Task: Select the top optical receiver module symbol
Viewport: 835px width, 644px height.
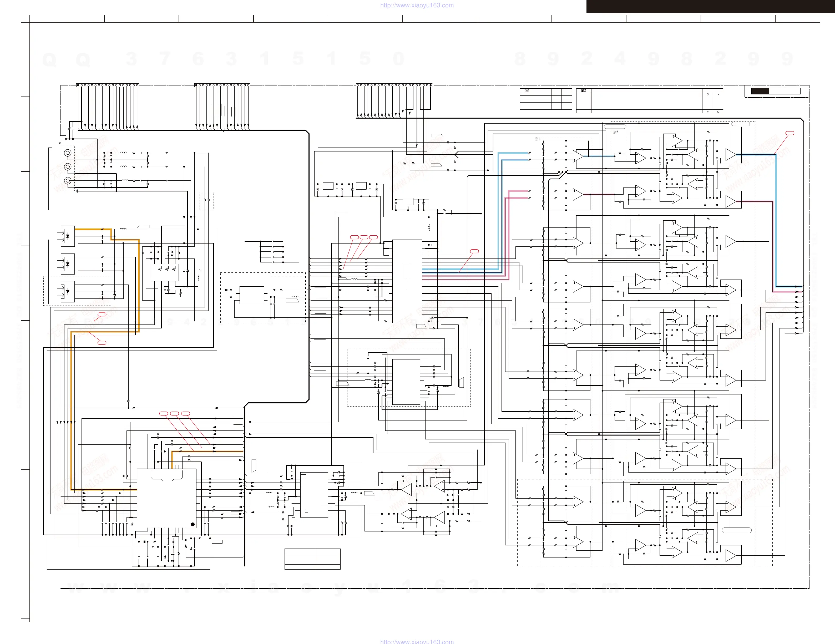Action: tap(68, 236)
